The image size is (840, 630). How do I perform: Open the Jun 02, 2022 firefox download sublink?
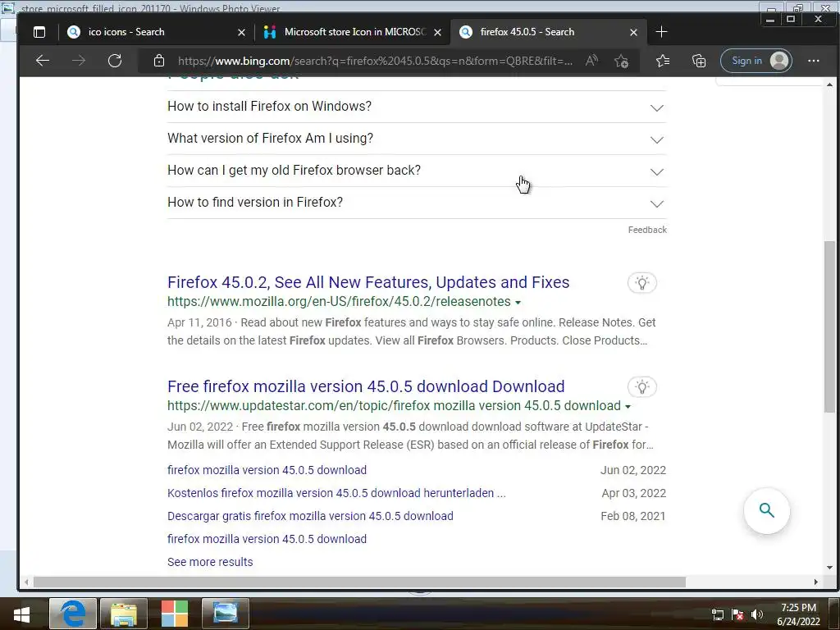(x=267, y=470)
